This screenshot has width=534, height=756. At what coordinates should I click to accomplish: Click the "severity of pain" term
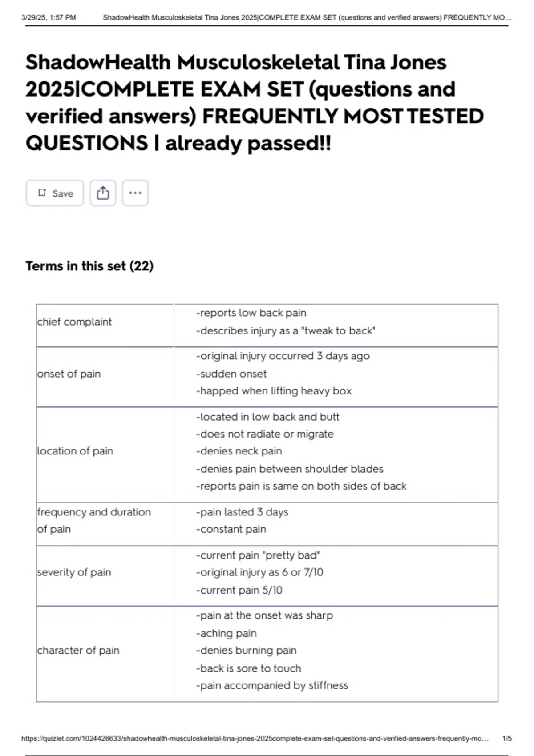(x=74, y=572)
